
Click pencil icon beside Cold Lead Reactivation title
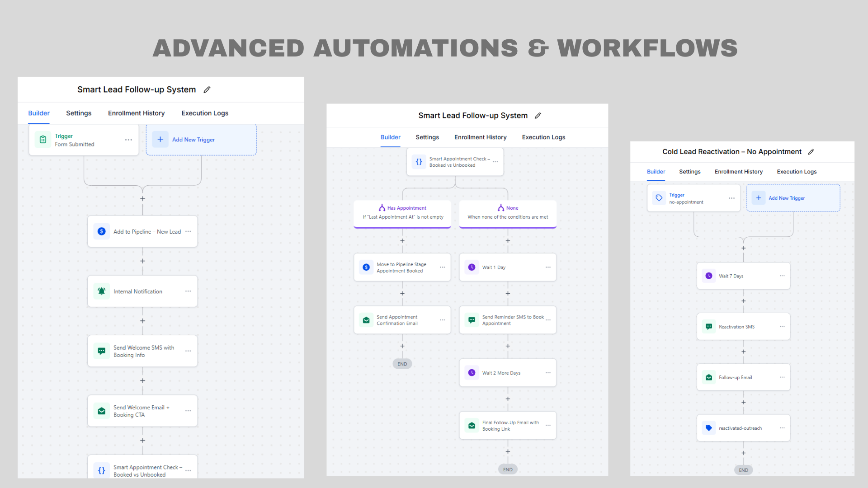[811, 152]
